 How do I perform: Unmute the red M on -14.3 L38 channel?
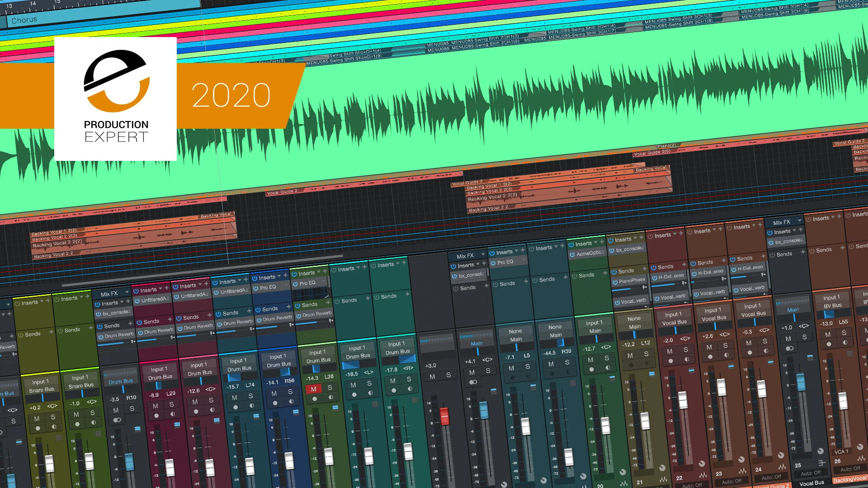(313, 389)
